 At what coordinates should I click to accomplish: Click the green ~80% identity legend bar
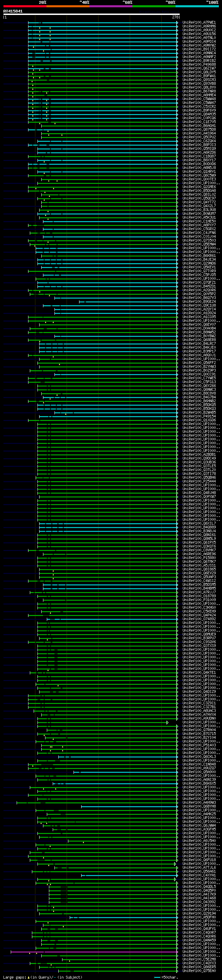(154, 6)
